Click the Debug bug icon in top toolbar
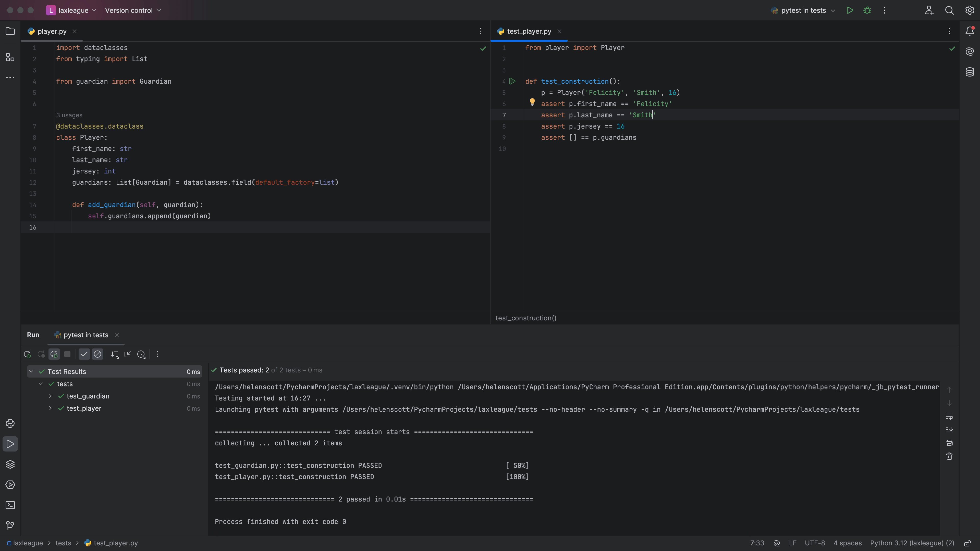The height and width of the screenshot is (551, 980). click(x=867, y=11)
